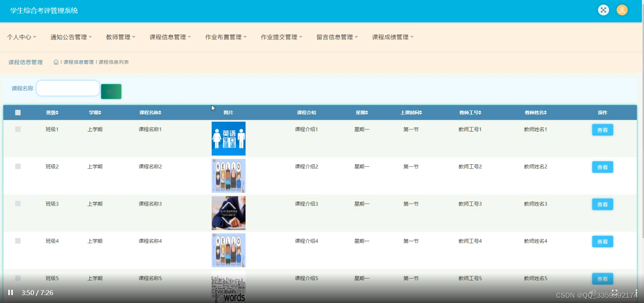Image resolution: width=644 pixels, height=303 pixels.
Task: Select cell 教师姓名1
Action: pos(536,129)
